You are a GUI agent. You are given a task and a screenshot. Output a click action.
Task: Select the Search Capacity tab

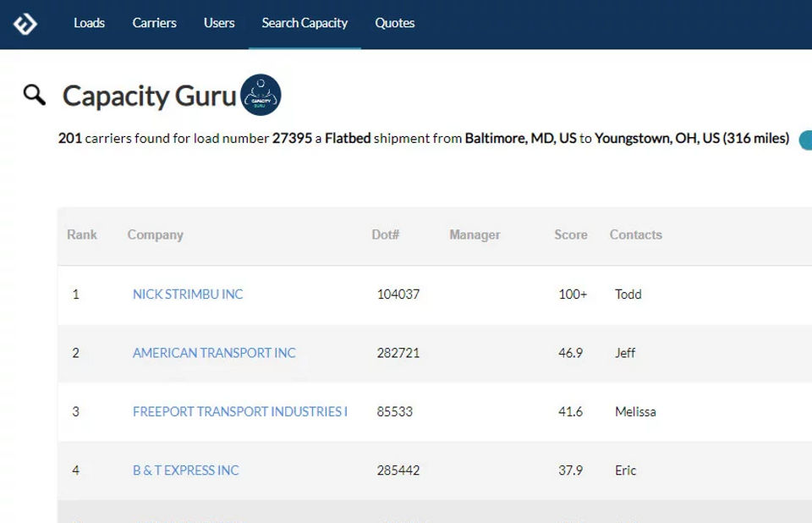pos(304,23)
